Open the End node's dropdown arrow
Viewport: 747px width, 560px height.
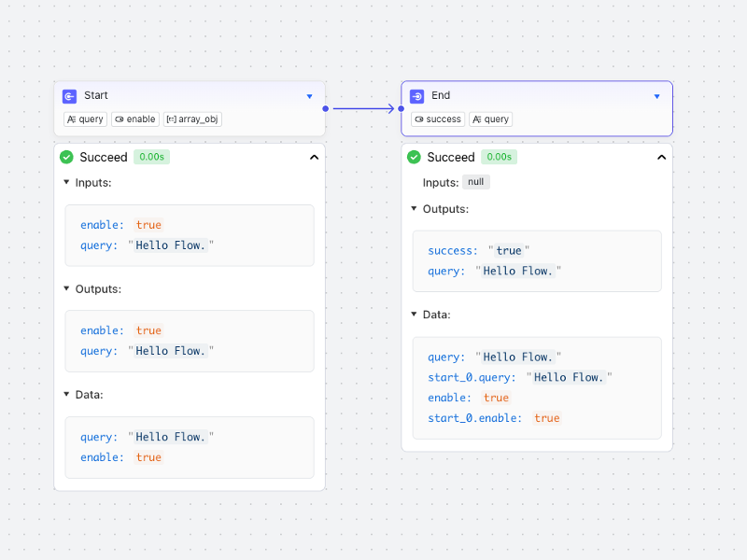pos(656,96)
